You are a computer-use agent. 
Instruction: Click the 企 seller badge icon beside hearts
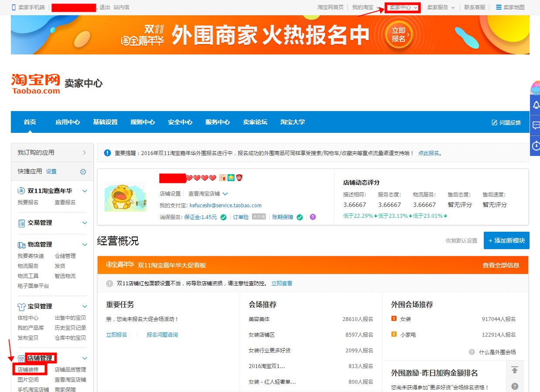point(239,178)
